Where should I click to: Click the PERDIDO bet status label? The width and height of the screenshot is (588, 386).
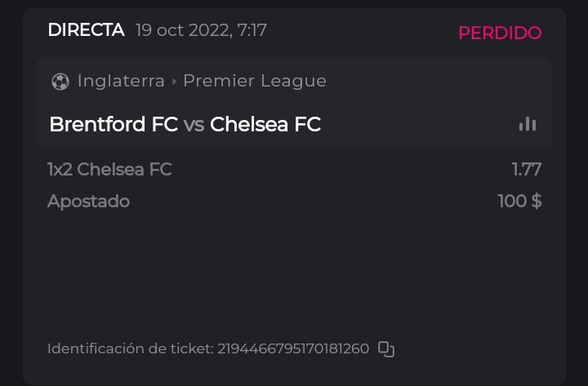tap(499, 33)
